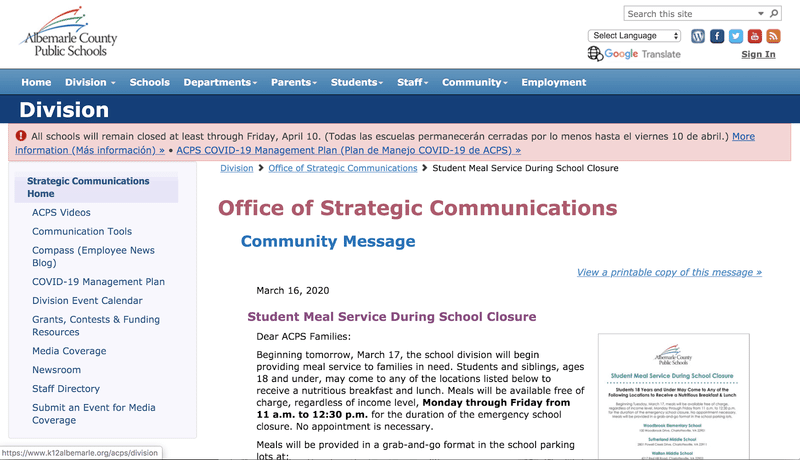Open the Employment nav item

tap(554, 82)
